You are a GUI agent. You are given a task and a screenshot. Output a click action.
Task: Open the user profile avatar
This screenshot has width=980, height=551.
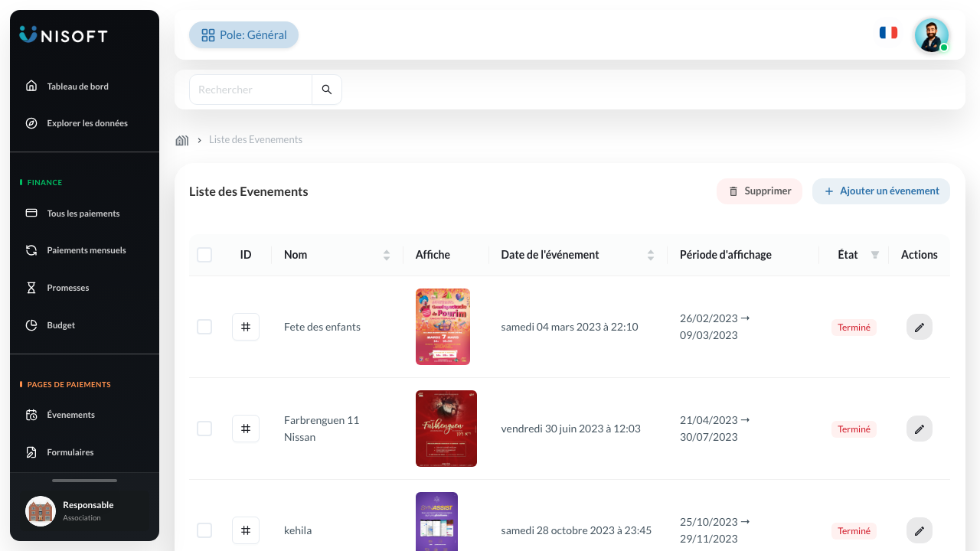pyautogui.click(x=932, y=35)
